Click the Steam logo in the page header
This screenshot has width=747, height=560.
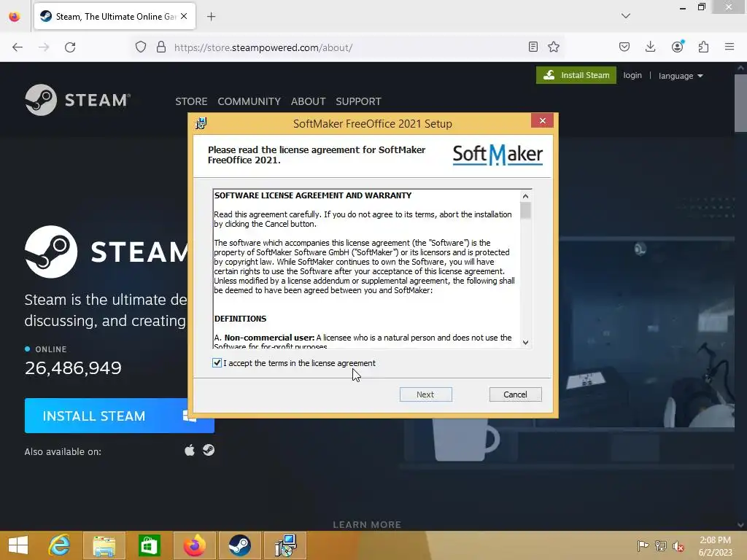(x=77, y=100)
